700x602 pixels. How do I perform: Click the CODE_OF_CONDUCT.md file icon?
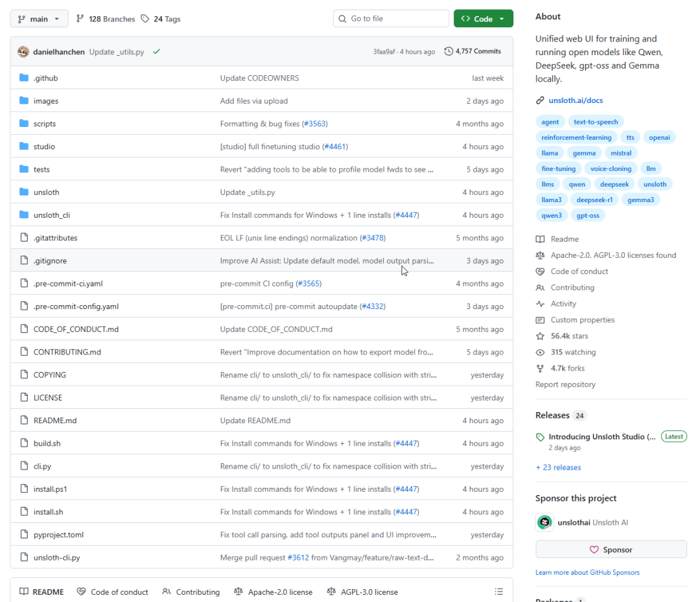pos(24,329)
